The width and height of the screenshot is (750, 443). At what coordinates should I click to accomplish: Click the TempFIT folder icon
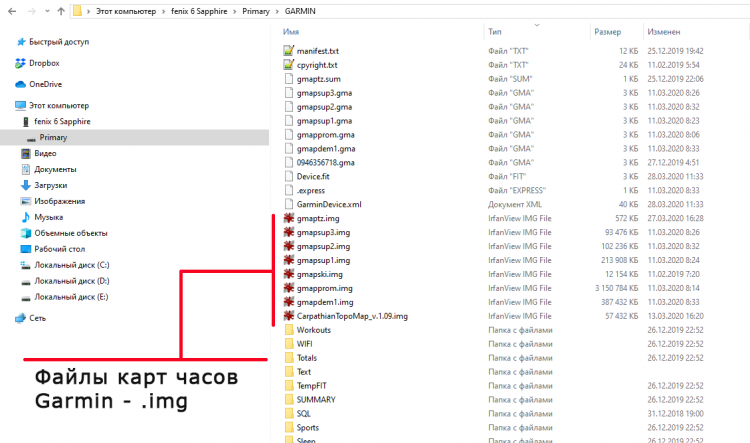click(288, 386)
